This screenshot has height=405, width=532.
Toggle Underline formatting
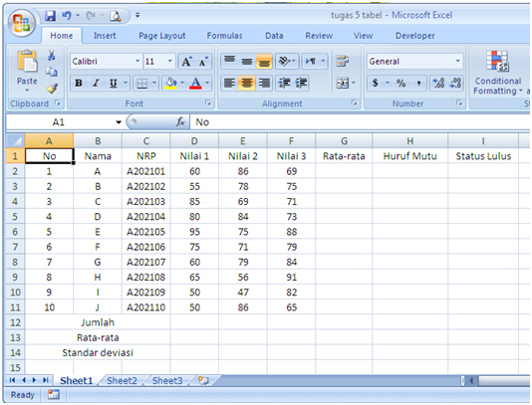114,83
